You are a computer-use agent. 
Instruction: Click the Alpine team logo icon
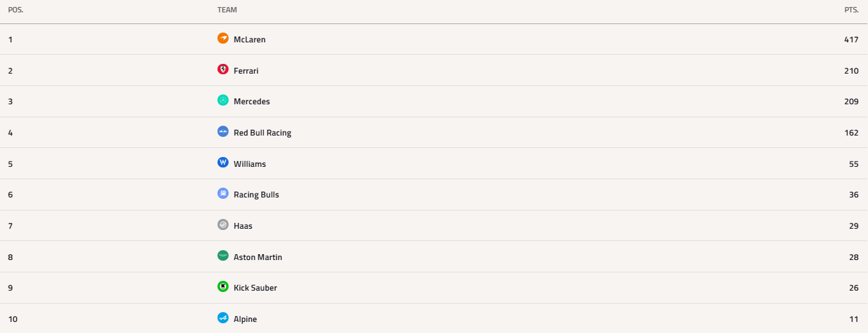[223, 318]
